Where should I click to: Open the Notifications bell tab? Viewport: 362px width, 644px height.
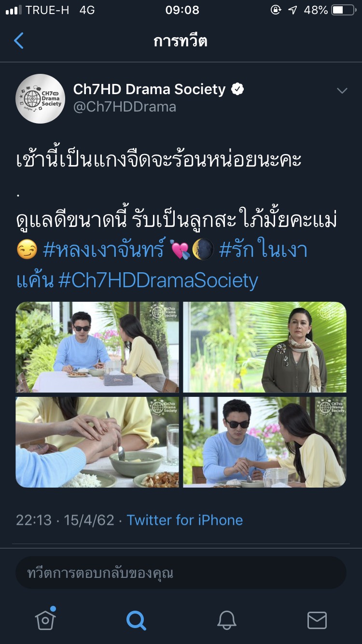[x=226, y=620]
